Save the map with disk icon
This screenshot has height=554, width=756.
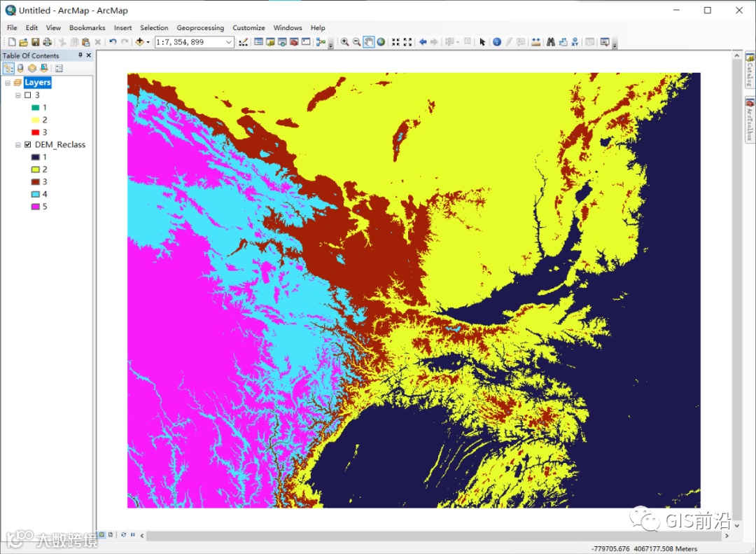click(35, 43)
